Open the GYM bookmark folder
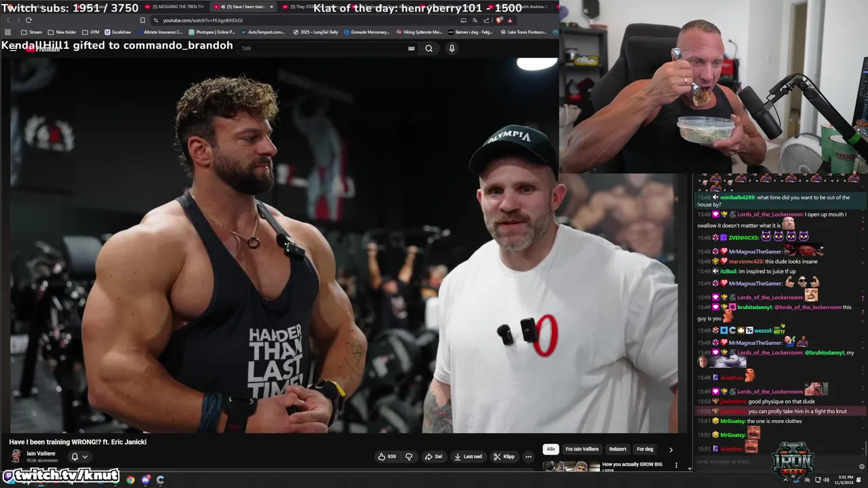 [x=90, y=32]
